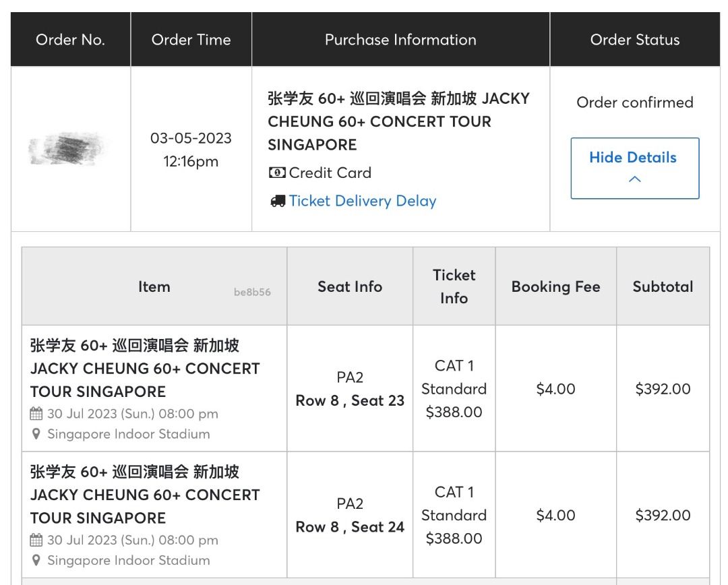Click the location pin in the second ticket row
This screenshot has height=585, width=728.
tap(36, 560)
